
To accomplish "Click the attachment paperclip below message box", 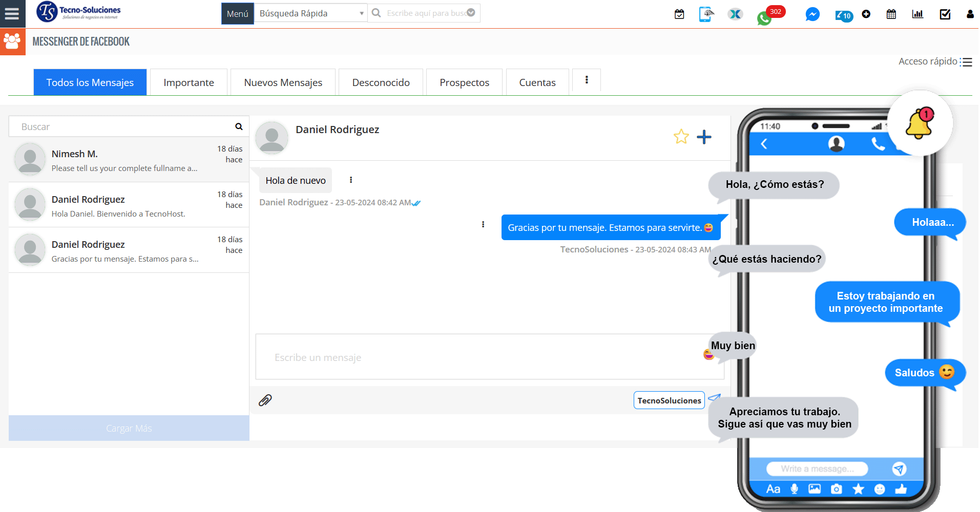I will 265,400.
